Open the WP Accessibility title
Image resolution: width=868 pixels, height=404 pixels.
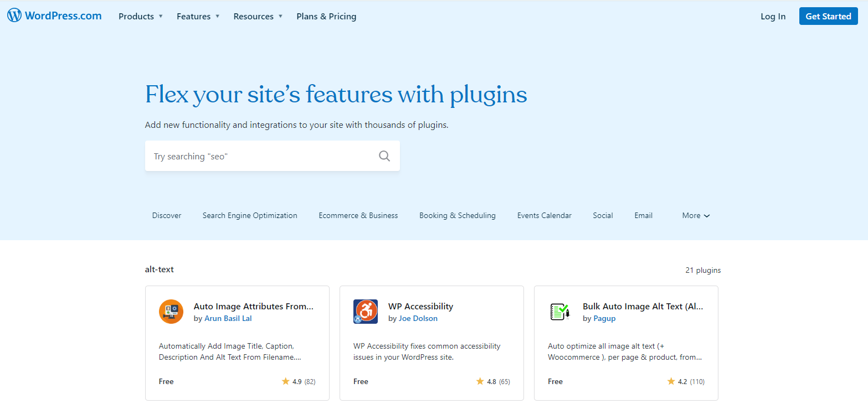click(x=420, y=306)
